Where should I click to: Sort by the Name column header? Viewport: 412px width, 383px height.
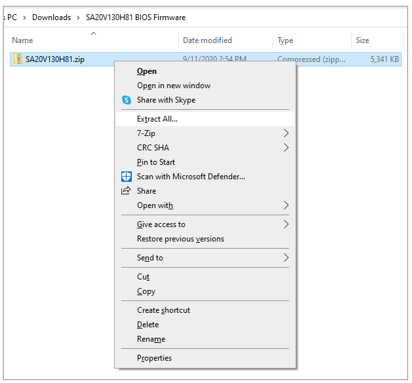pos(22,40)
